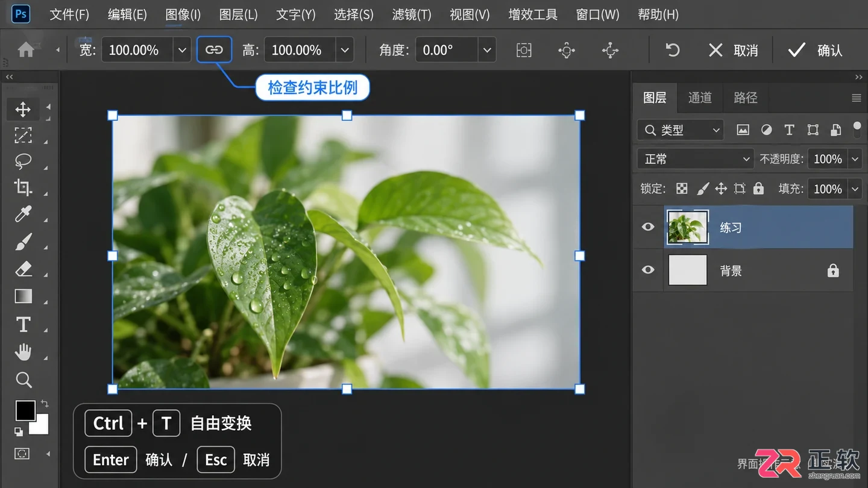Select the Type tool
This screenshot has height=488, width=868.
(23, 325)
